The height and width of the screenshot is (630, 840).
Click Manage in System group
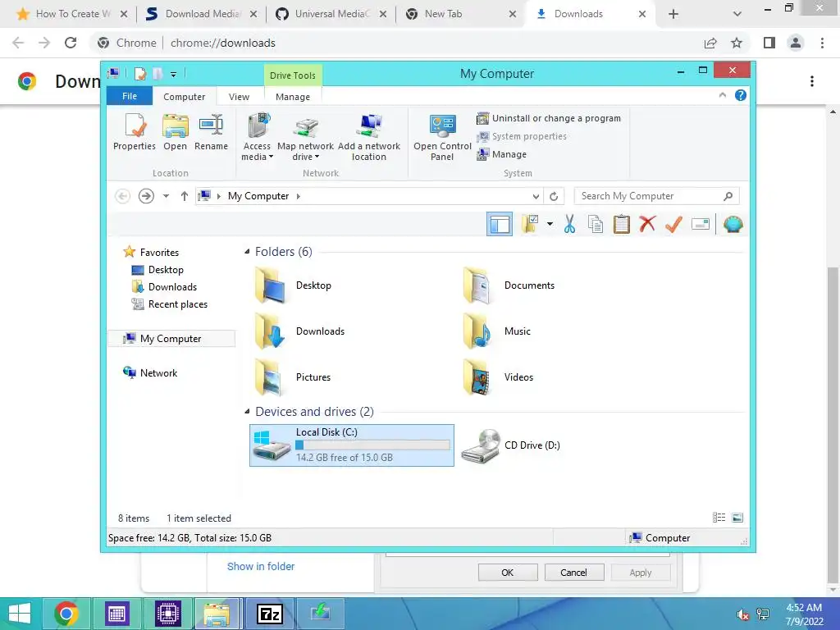click(502, 154)
